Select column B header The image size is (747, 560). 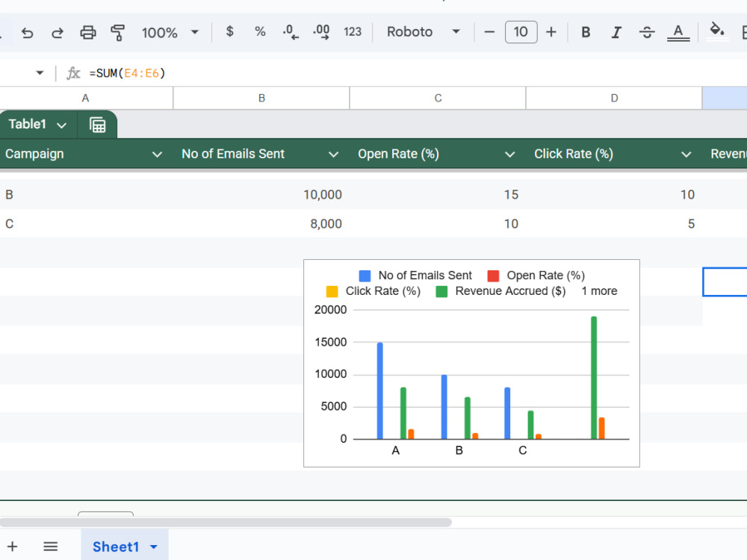click(x=261, y=98)
